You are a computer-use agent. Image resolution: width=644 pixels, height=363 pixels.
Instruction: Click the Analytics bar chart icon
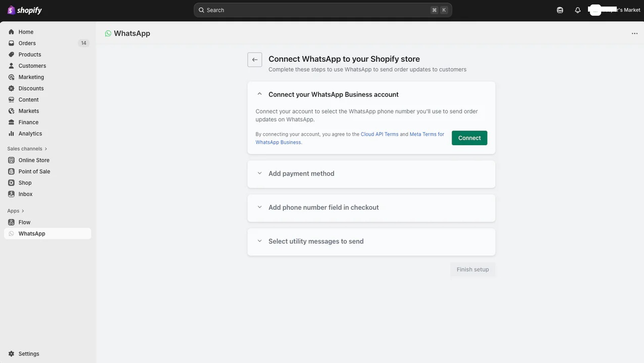(x=11, y=134)
